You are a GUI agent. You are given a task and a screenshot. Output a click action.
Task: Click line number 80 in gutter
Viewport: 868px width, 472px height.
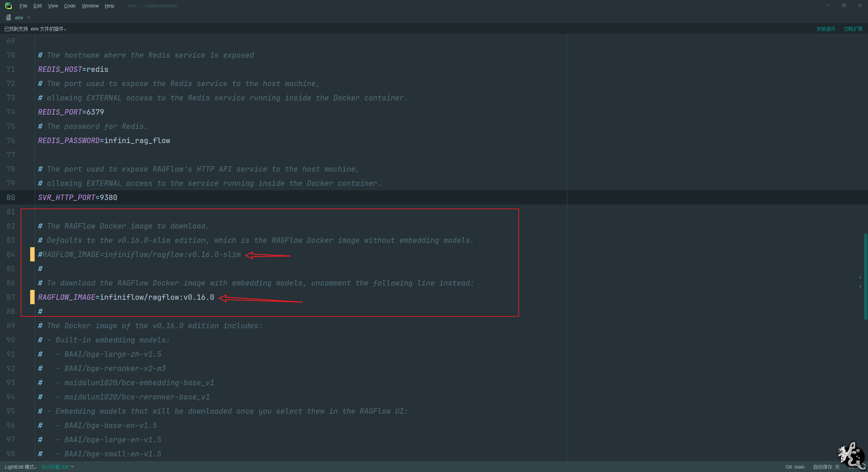pyautogui.click(x=11, y=197)
